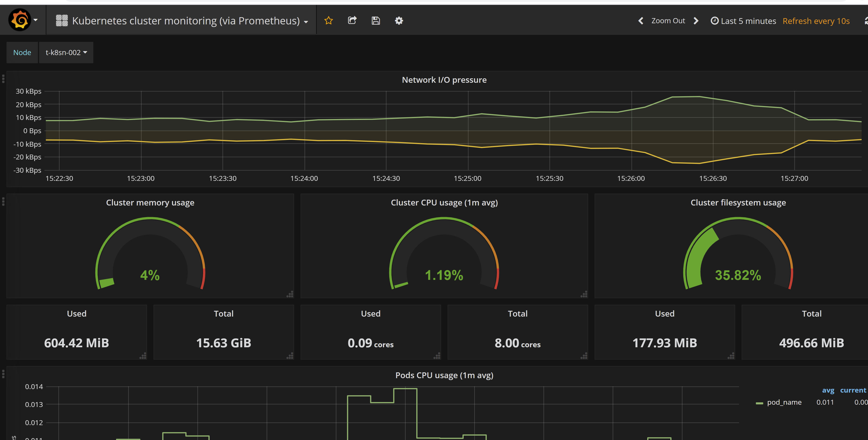Click the dashboard grid icon beside title
Viewport: 868px width, 440px height.
click(x=62, y=20)
